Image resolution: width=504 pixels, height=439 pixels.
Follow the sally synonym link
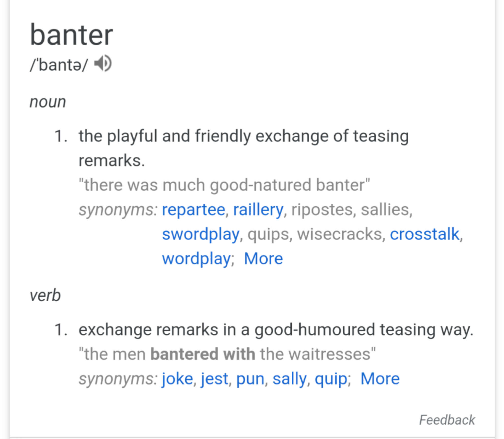pyautogui.click(x=289, y=378)
